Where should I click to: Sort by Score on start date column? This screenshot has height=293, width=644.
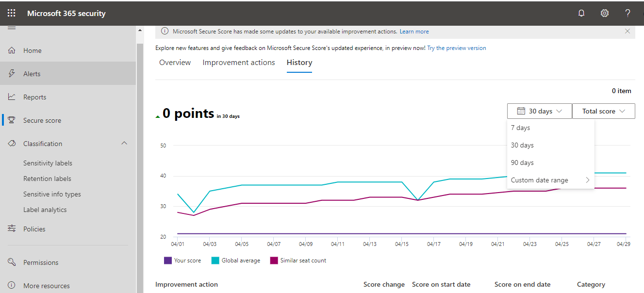(x=441, y=284)
